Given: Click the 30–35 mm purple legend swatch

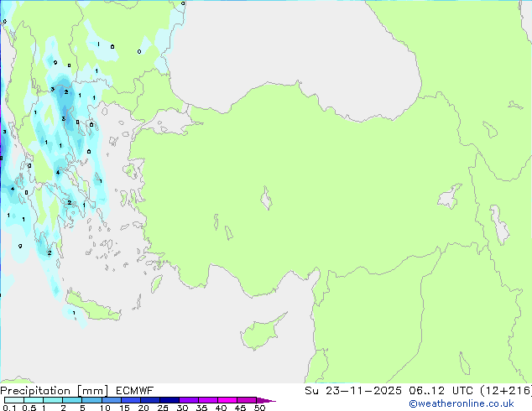Looking at the screenshot, I should [x=188, y=400].
